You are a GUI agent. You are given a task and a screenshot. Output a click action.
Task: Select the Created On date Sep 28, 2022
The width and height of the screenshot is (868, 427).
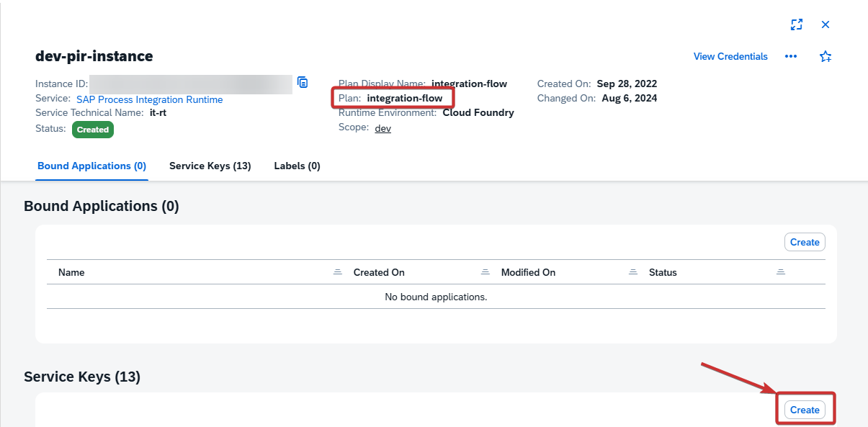(627, 84)
